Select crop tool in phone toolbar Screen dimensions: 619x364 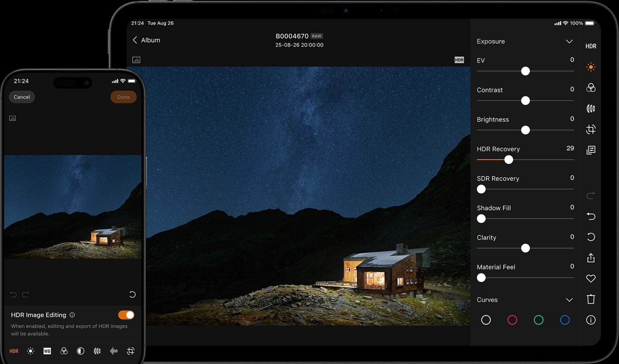tap(131, 351)
